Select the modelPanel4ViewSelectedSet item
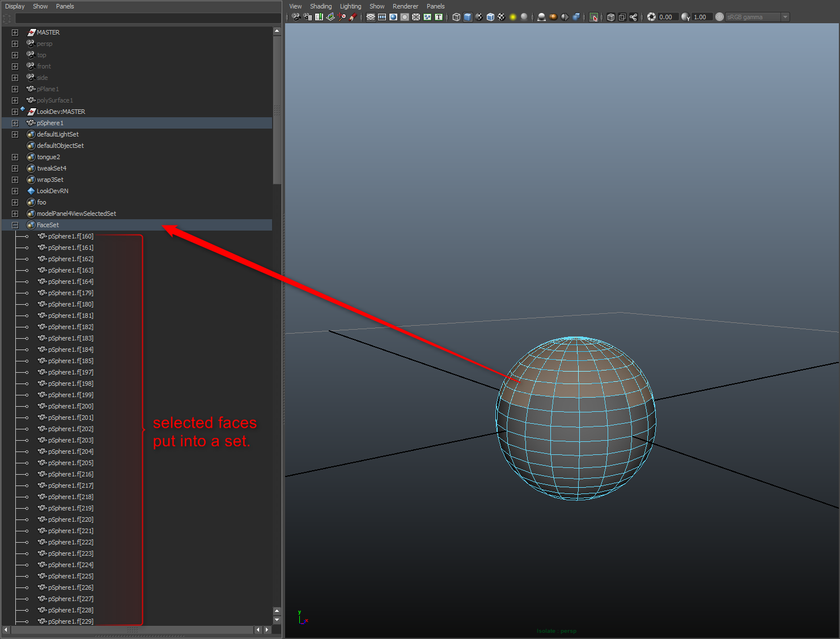Screen dimensions: 840x639 click(76, 214)
